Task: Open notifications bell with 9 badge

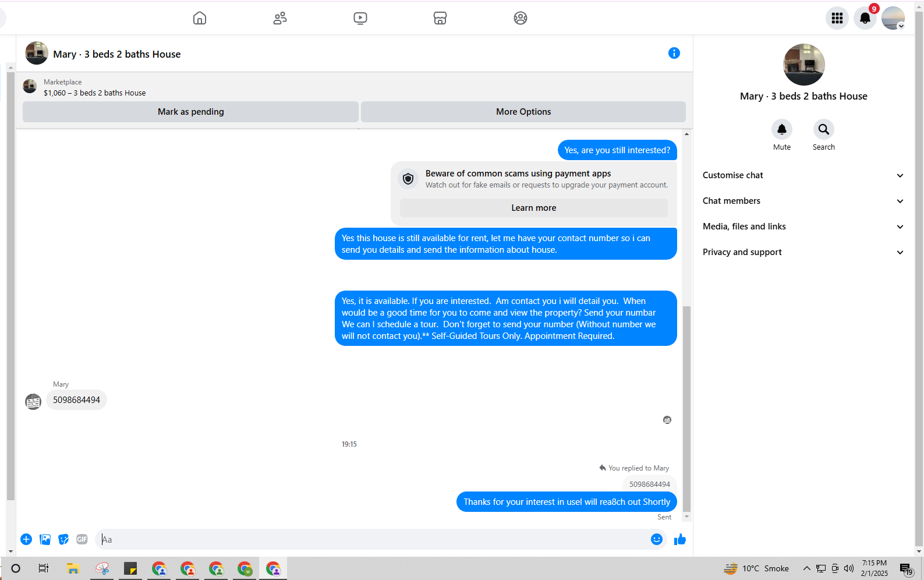Action: (x=865, y=18)
